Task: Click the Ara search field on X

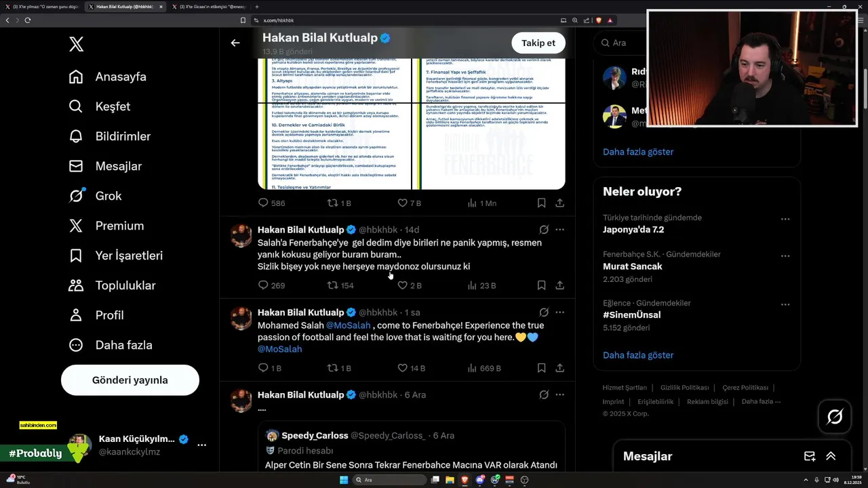Action: (620, 43)
